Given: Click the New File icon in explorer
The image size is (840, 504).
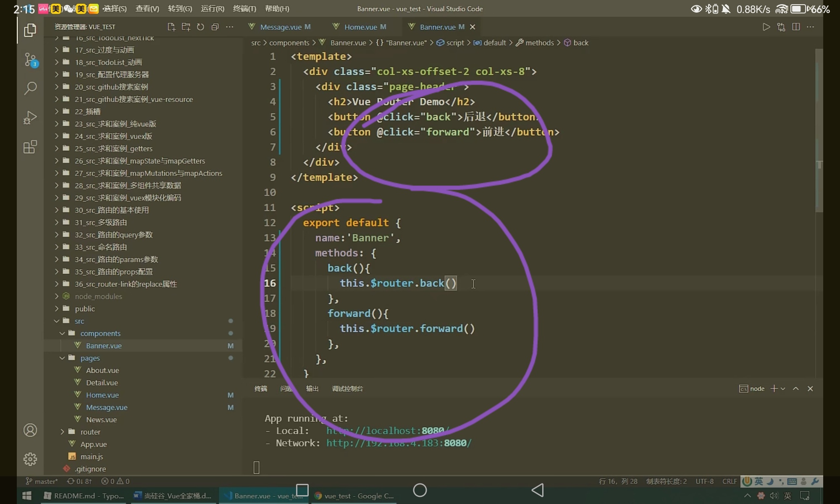Looking at the screenshot, I should (171, 27).
